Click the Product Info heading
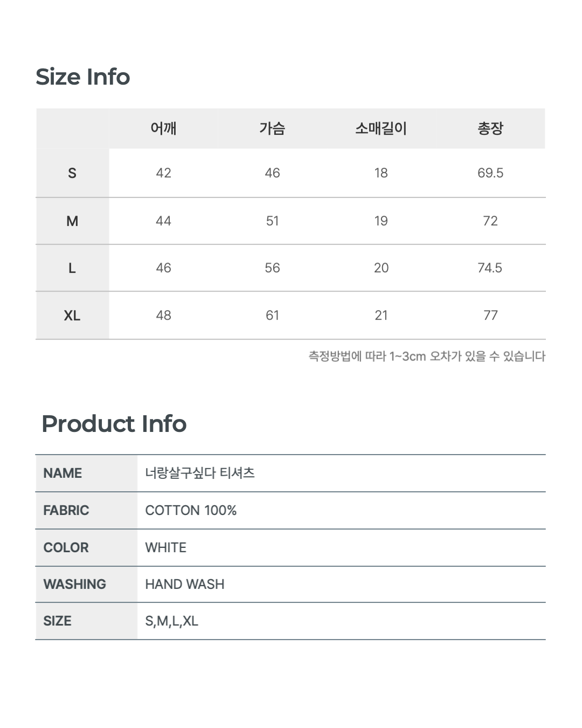 click(x=114, y=424)
